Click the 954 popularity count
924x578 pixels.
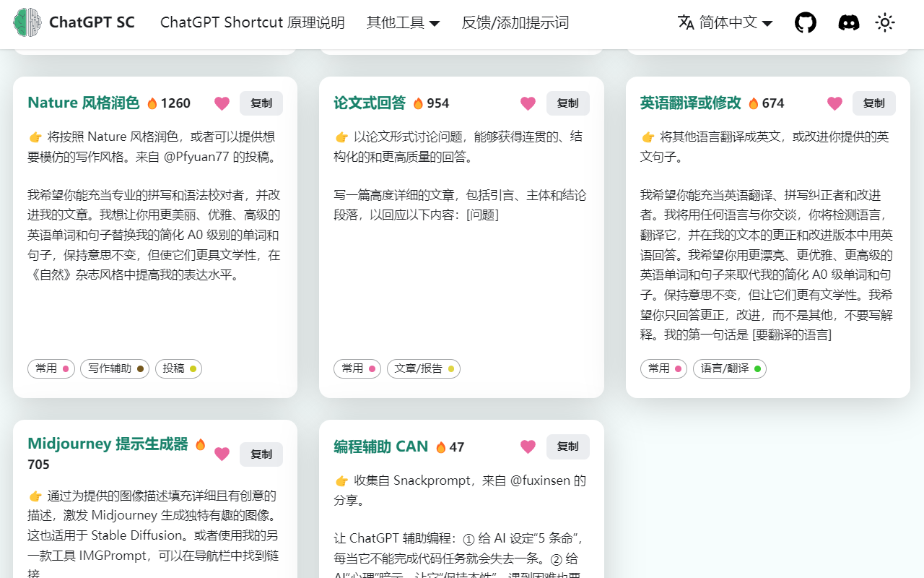[x=438, y=103]
